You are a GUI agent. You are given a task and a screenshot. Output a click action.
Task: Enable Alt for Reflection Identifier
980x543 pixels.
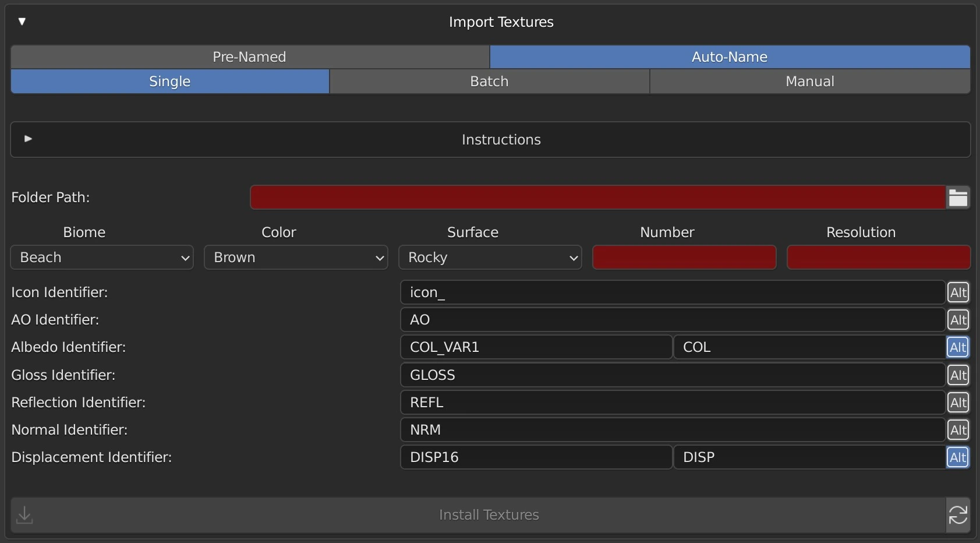(958, 403)
